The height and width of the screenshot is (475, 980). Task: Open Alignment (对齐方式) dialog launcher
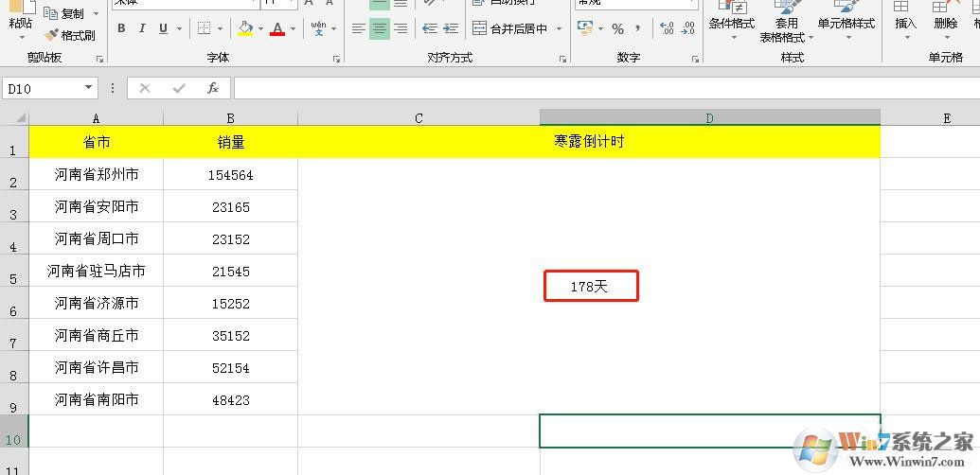click(x=562, y=59)
